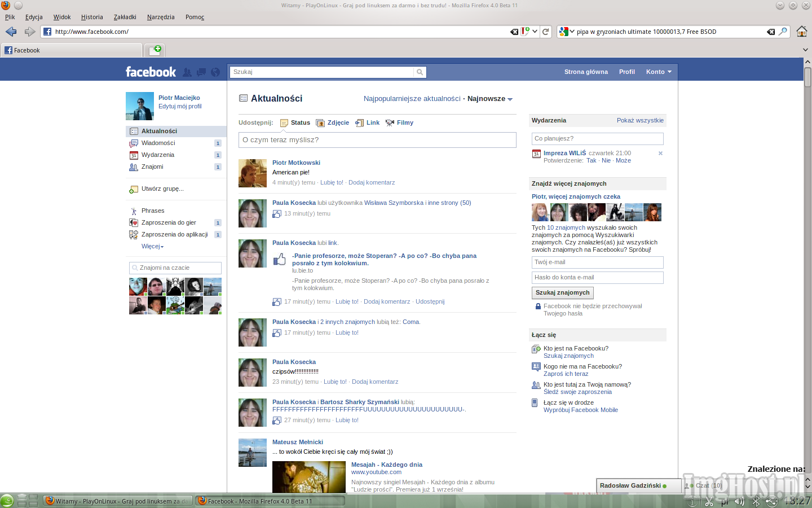Click the search magnifier in browser search box

(783, 32)
